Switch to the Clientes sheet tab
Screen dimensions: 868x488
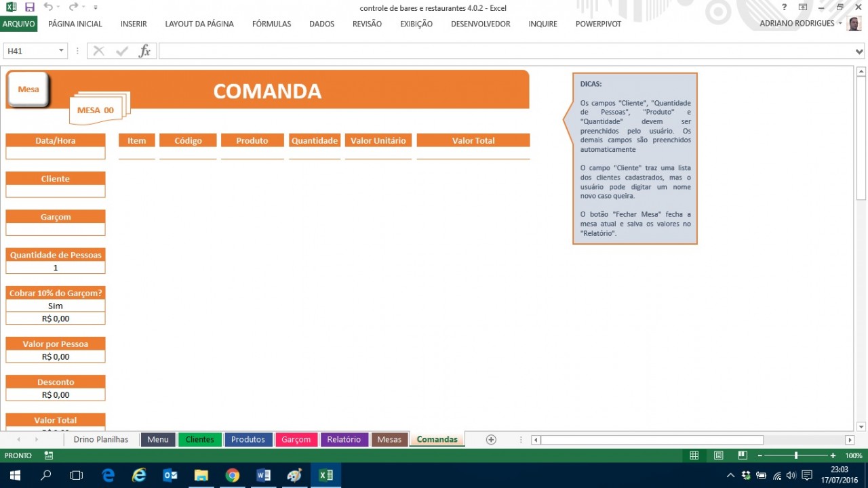(199, 439)
